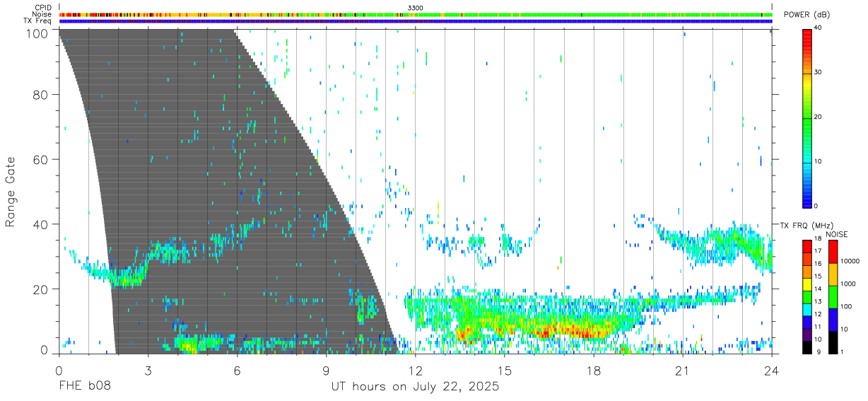868x401 pixels.
Task: Click range gate label 100
Action: tap(37, 33)
